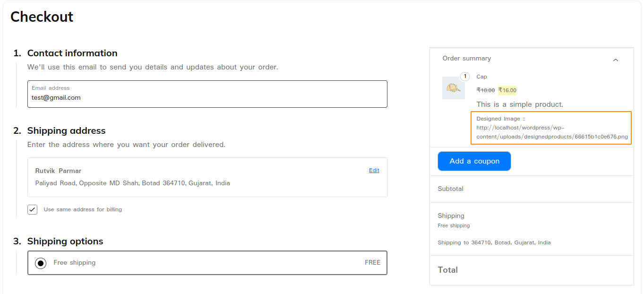Viewport: 644px width, 294px height.
Task: Select the discounted ₹16.00 price highlight
Action: pyautogui.click(x=507, y=90)
